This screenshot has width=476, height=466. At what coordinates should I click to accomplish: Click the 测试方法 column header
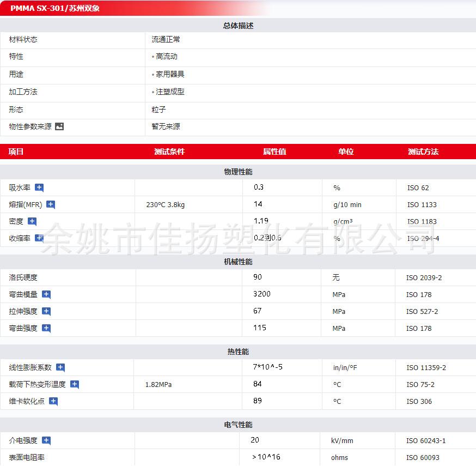(x=423, y=152)
